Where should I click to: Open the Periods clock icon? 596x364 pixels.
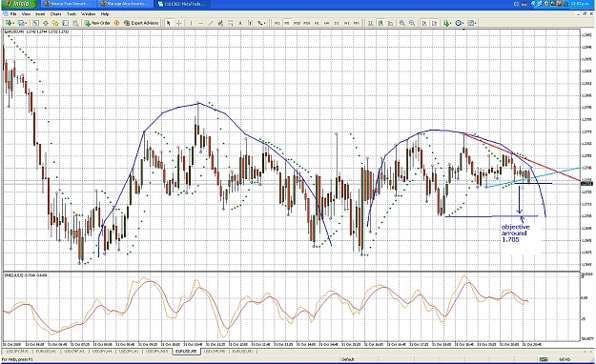pyautogui.click(x=458, y=23)
